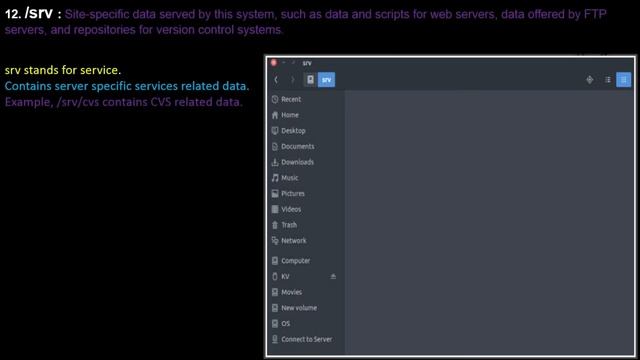Switch to icon grid view
The image size is (640, 360).
point(623,80)
